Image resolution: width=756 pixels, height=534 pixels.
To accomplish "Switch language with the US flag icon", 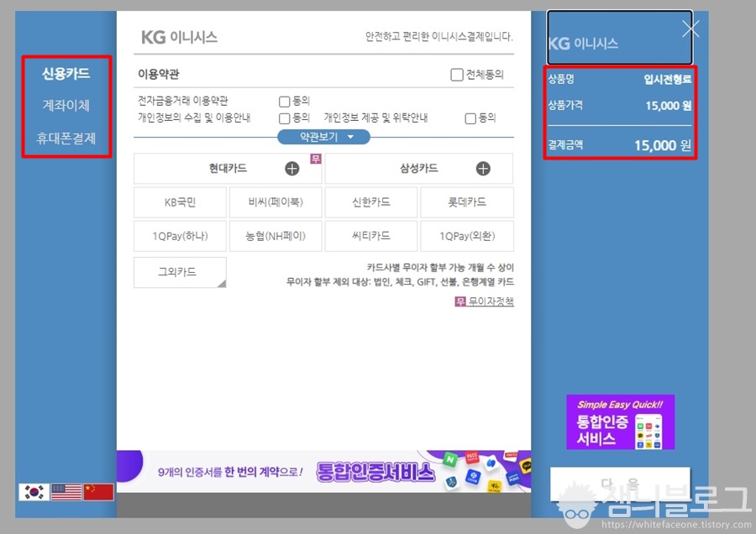I will [66, 492].
